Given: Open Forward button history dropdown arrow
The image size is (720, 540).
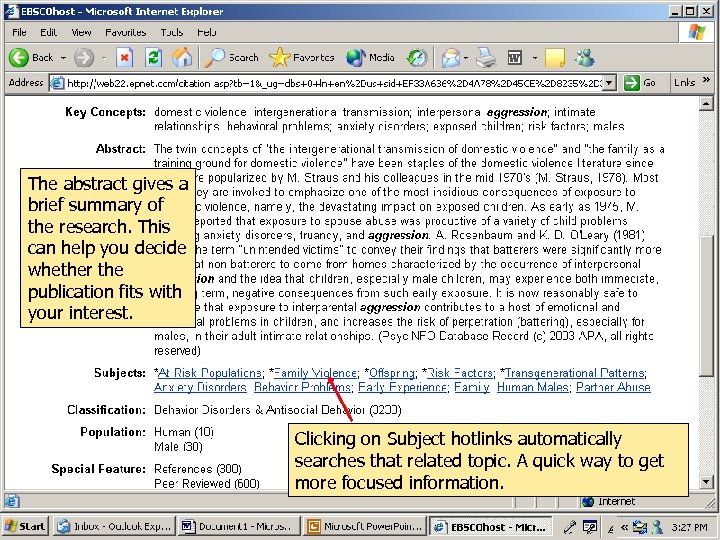Looking at the screenshot, I should pos(104,58).
